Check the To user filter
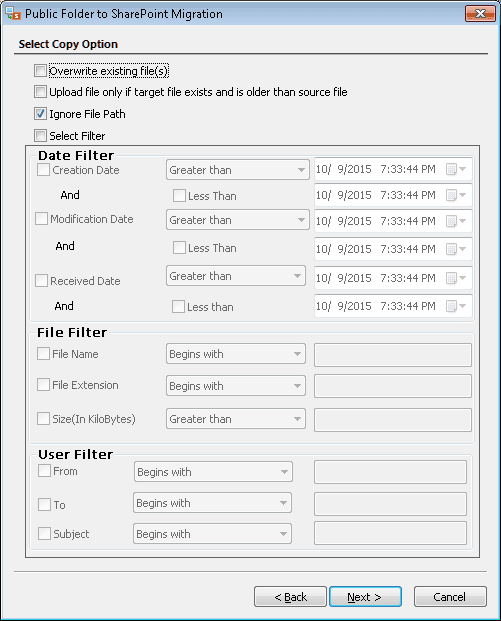This screenshot has width=501, height=621. click(x=44, y=505)
